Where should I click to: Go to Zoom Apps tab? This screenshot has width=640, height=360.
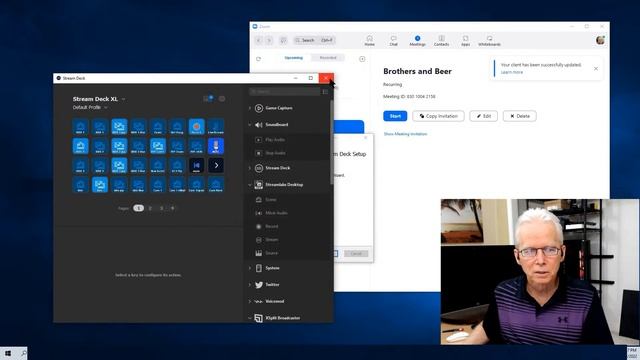pos(465,40)
